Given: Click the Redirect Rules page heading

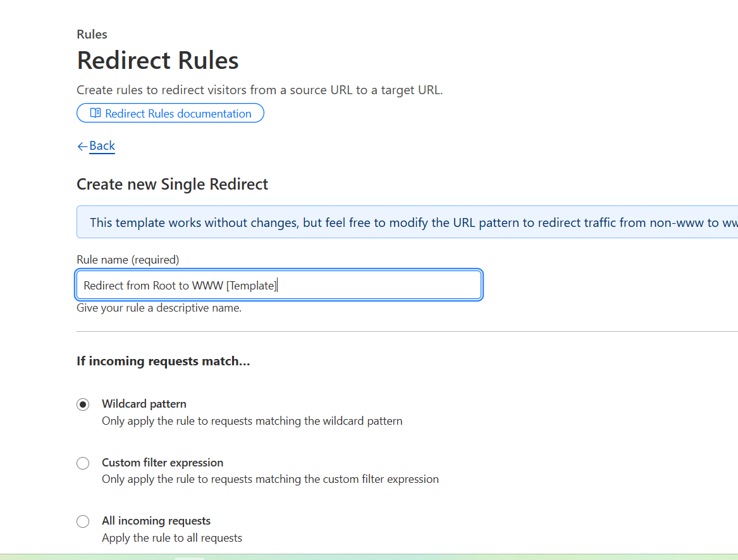Looking at the screenshot, I should (157, 60).
